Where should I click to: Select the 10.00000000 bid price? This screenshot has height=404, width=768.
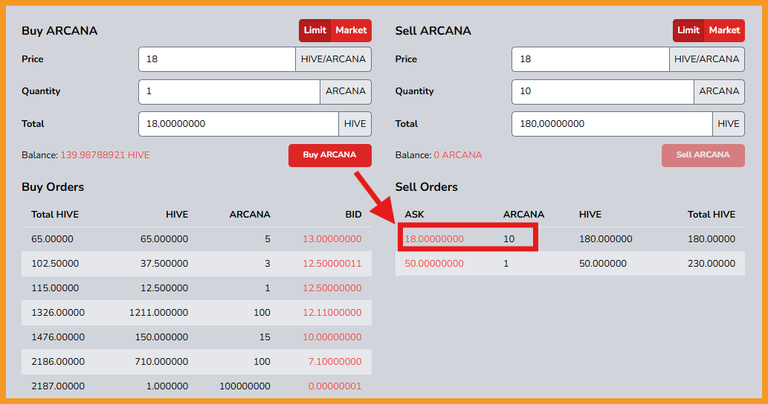pyautogui.click(x=332, y=337)
